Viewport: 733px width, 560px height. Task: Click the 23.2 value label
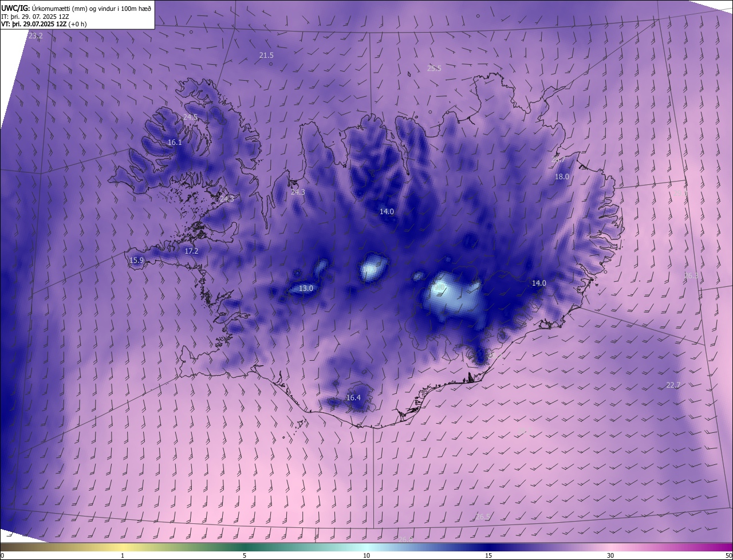pos(36,36)
